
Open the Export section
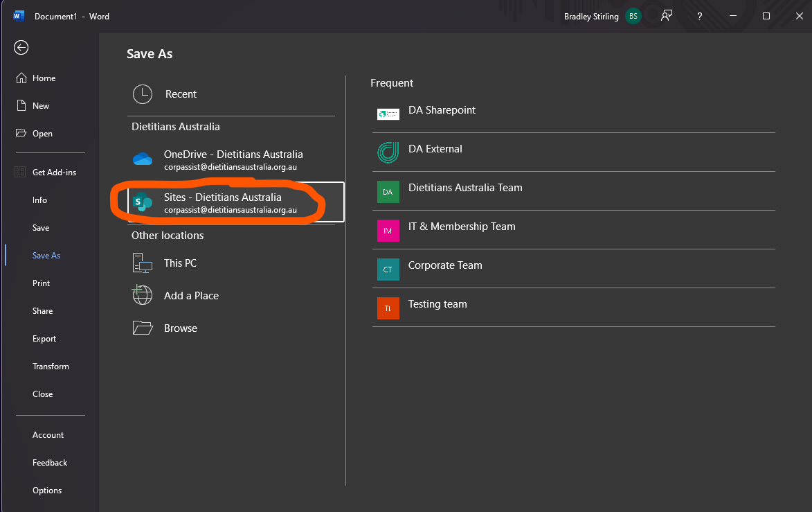[44, 338]
